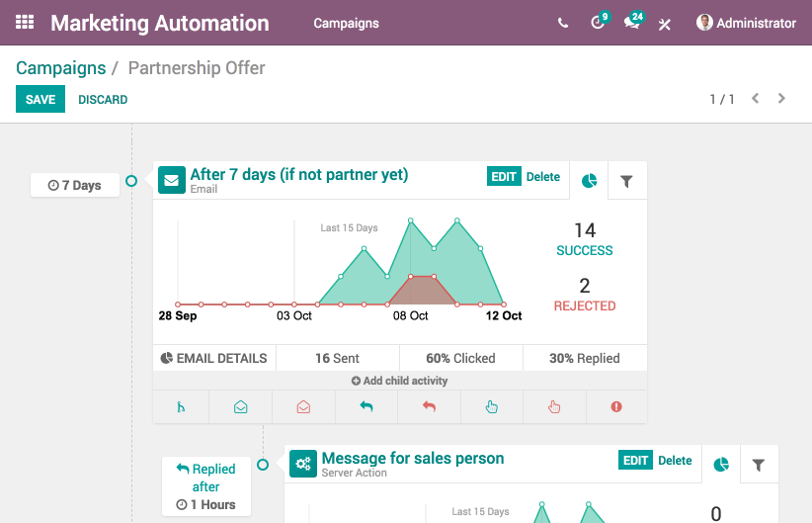Go back to Campaigns breadcrumb
The image size is (812, 523).
coord(60,68)
